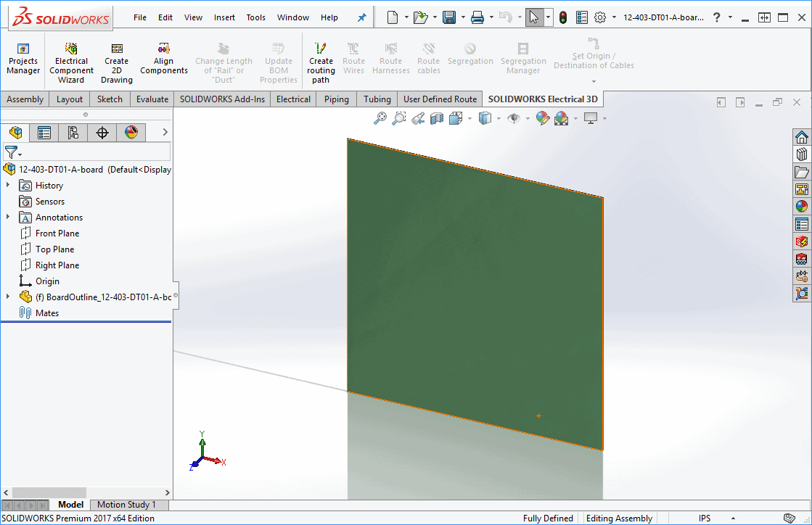Open the DisplayManager color wheel tab
Screen dimensions: 812x525
[x=131, y=133]
